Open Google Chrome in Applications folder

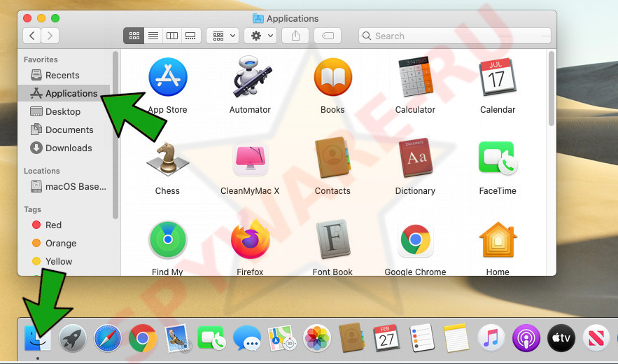pyautogui.click(x=416, y=239)
